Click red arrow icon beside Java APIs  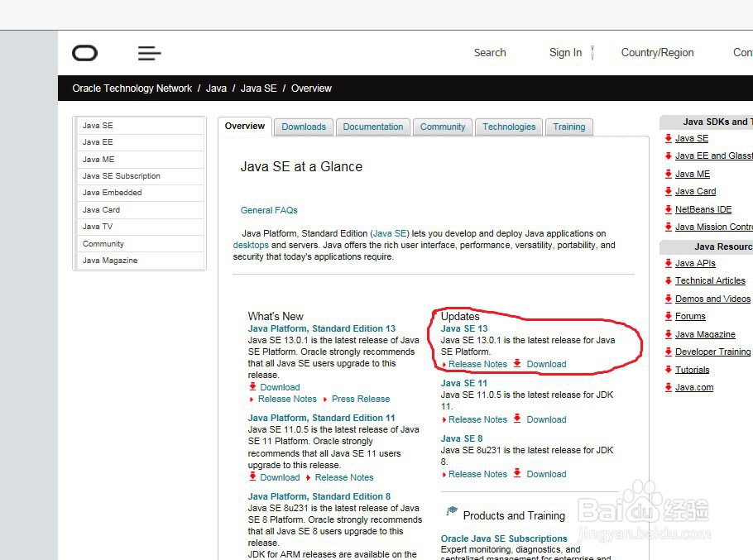(x=668, y=263)
